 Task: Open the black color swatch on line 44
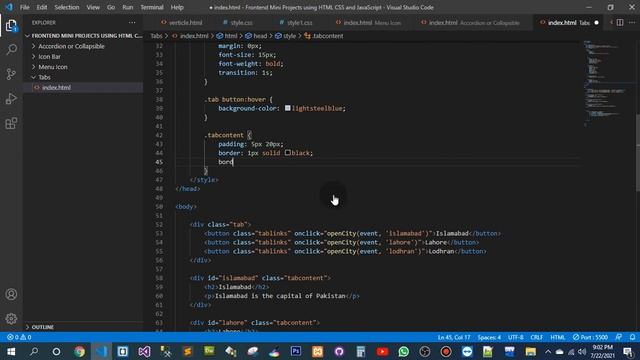(288, 153)
